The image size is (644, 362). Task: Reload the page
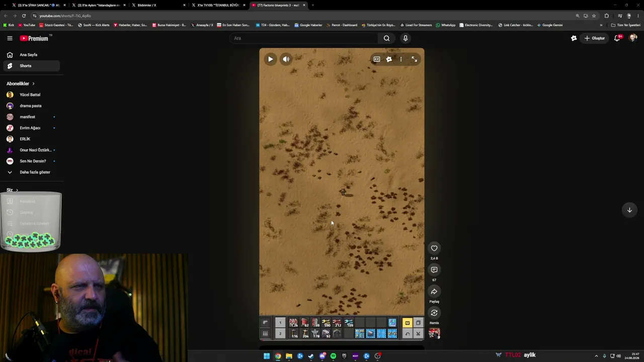[x=23, y=16]
